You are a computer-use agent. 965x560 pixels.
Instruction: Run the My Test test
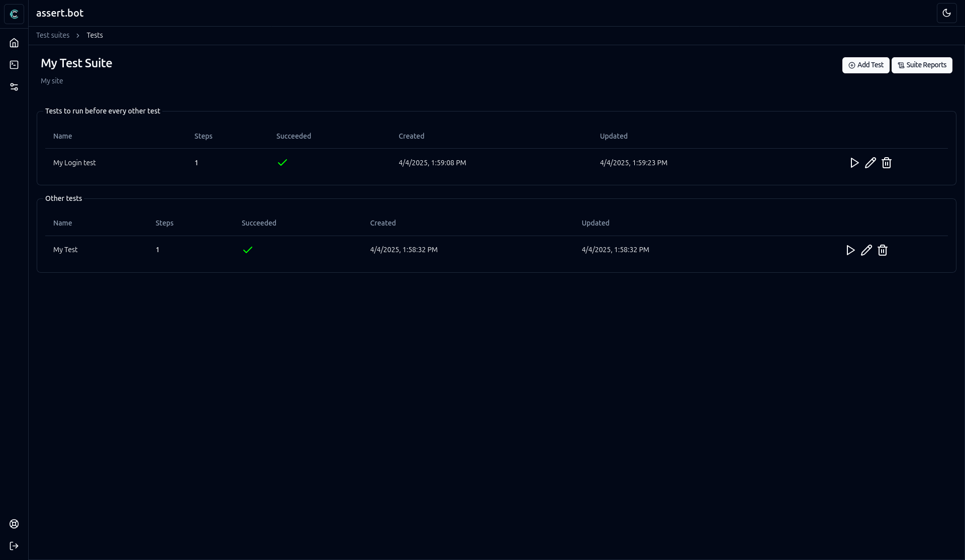[x=850, y=250]
